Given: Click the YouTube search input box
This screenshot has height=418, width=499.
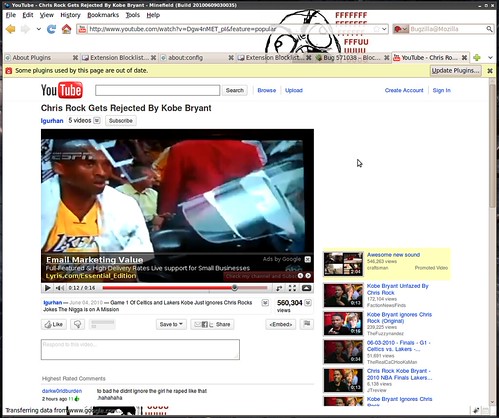Looking at the screenshot, I should point(157,90).
